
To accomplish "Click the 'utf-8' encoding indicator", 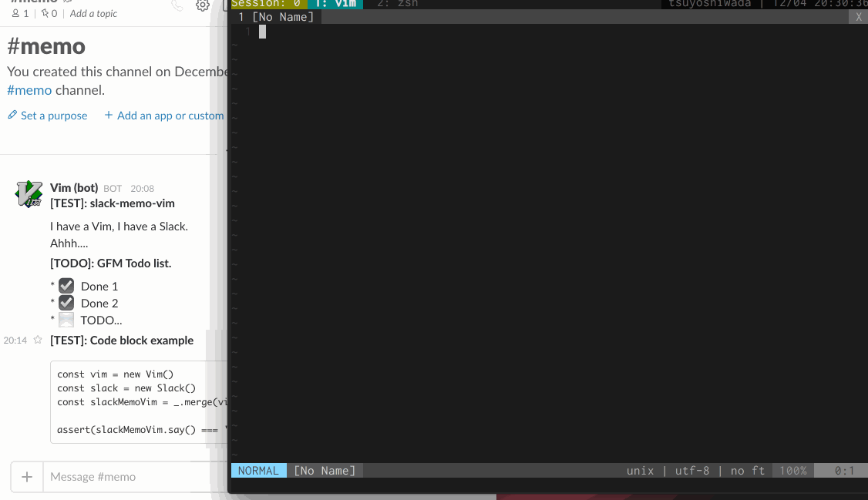I will [692, 471].
